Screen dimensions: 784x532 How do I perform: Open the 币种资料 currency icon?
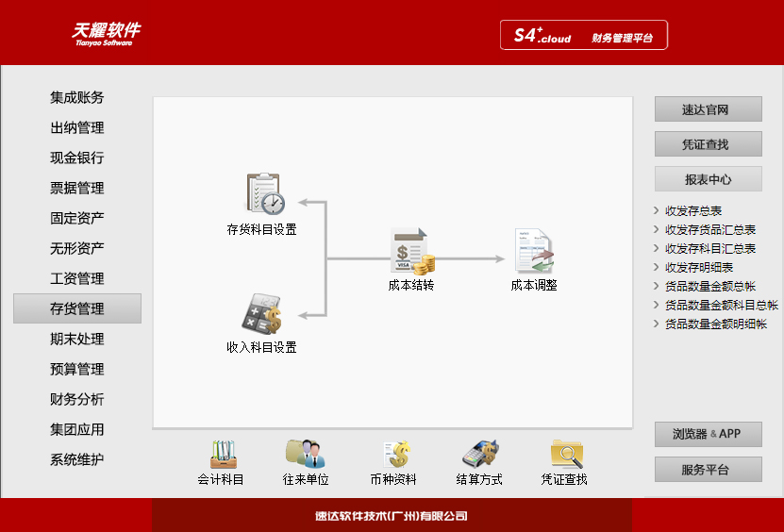(393, 455)
